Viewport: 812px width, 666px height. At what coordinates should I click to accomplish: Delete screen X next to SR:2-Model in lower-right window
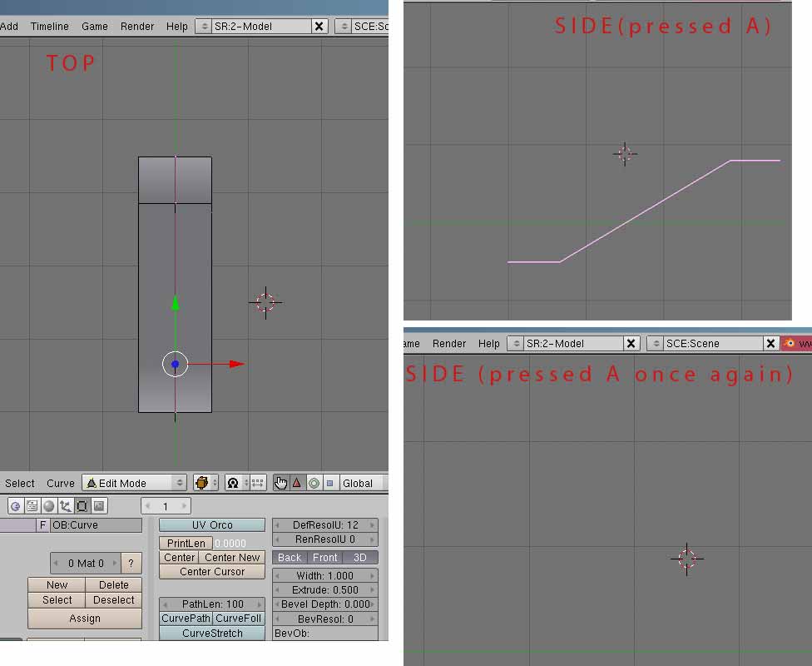click(631, 343)
